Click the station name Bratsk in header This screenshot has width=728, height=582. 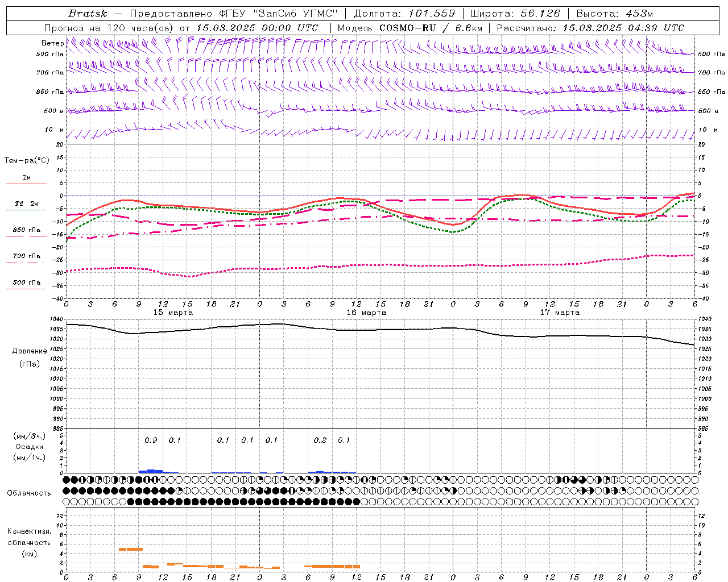88,14
